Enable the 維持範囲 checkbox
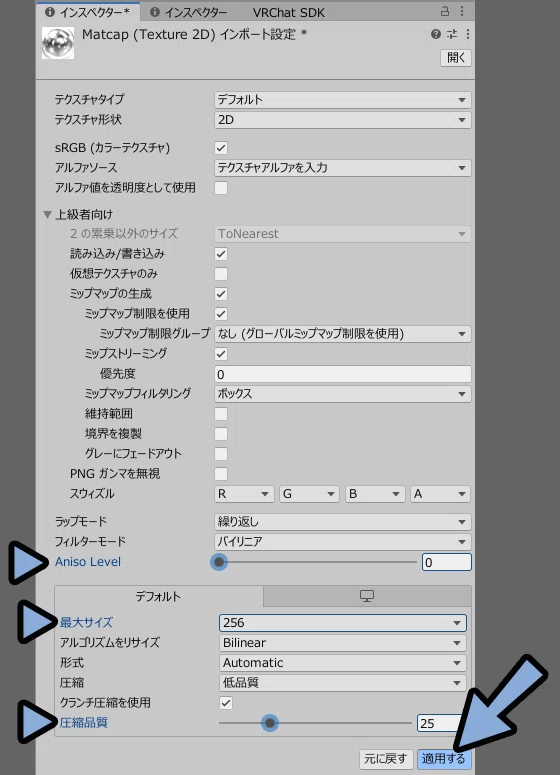 tap(221, 414)
